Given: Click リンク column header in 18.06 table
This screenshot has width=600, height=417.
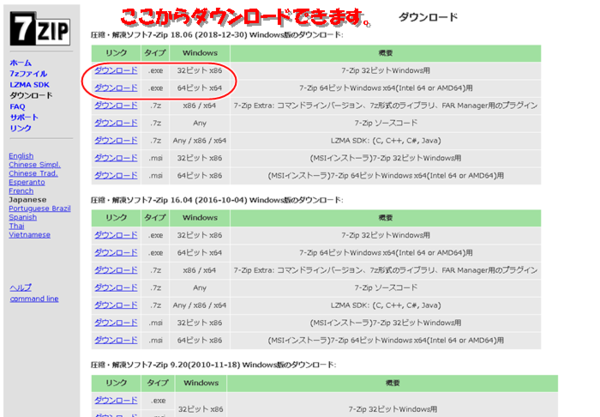Looking at the screenshot, I should (116, 53).
